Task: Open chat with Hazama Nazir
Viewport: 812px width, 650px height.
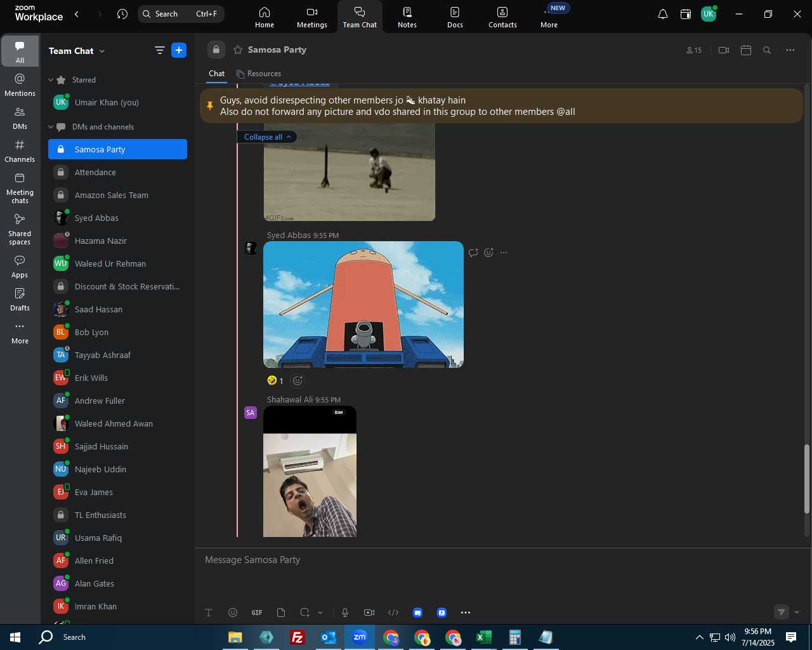Action: click(x=117, y=241)
